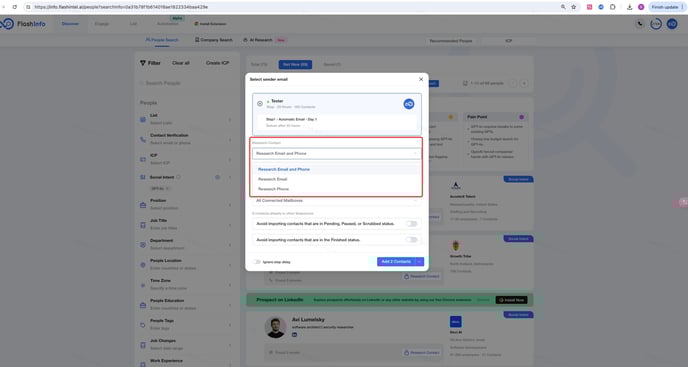688x367 pixels.
Task: Go to the previous results page arrow
Action: coord(513,83)
